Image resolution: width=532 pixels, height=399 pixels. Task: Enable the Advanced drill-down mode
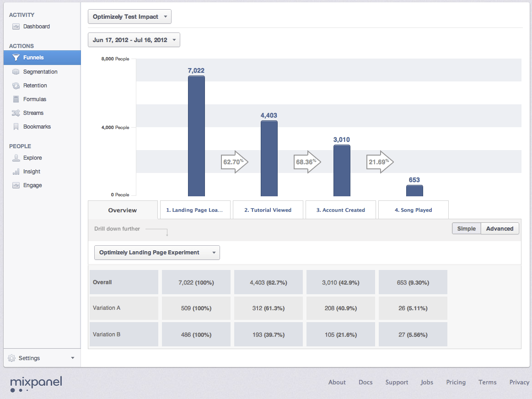500,228
